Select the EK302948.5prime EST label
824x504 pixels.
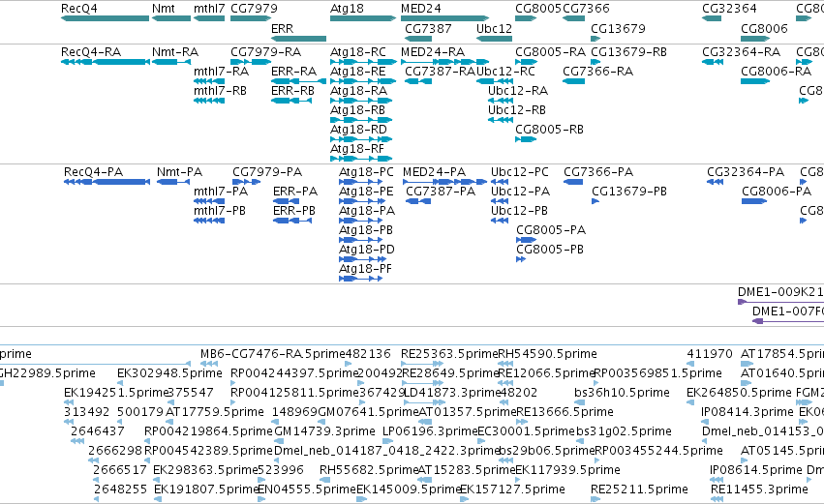[169, 373]
